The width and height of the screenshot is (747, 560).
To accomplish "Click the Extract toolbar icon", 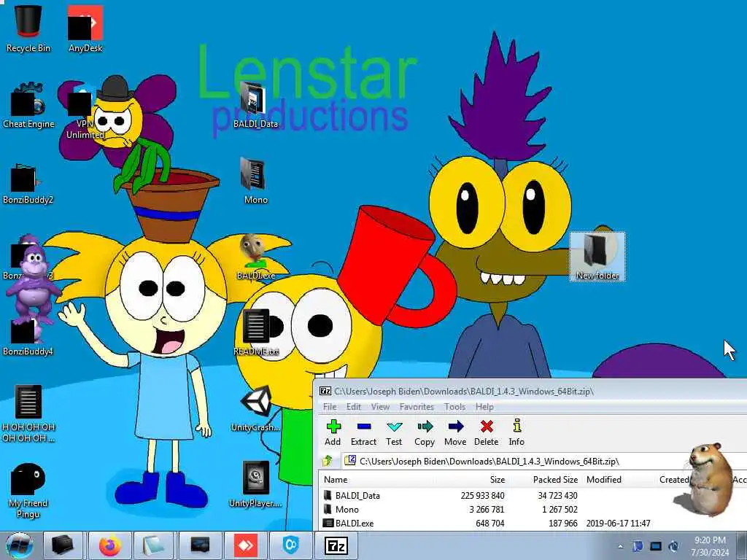I will tap(363, 432).
